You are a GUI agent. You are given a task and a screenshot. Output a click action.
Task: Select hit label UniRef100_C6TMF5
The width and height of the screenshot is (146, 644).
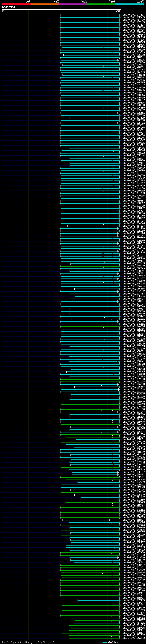[134, 347]
